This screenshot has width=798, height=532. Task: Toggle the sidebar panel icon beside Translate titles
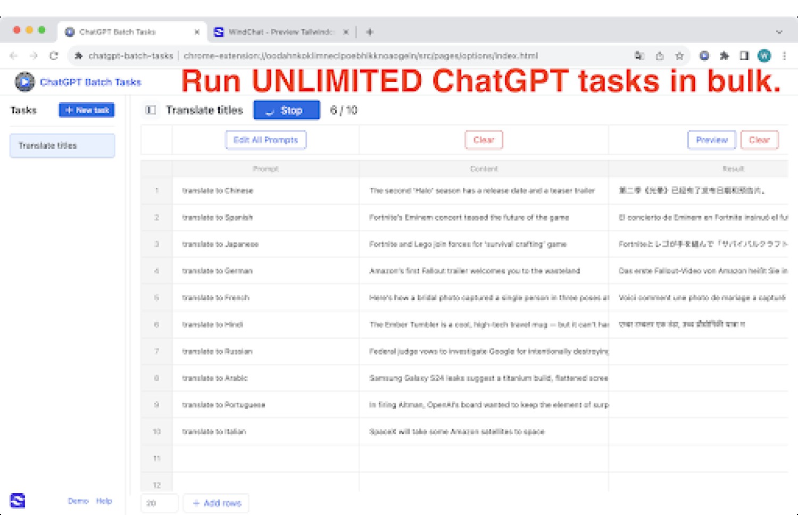151,110
